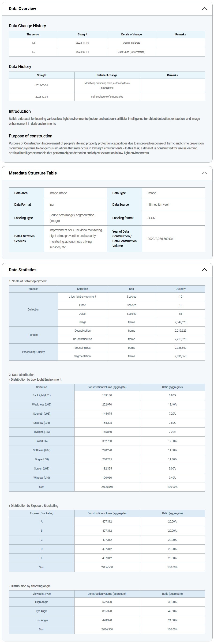
Task: Select exposure bracketing row C label
Action: tap(41, 540)
